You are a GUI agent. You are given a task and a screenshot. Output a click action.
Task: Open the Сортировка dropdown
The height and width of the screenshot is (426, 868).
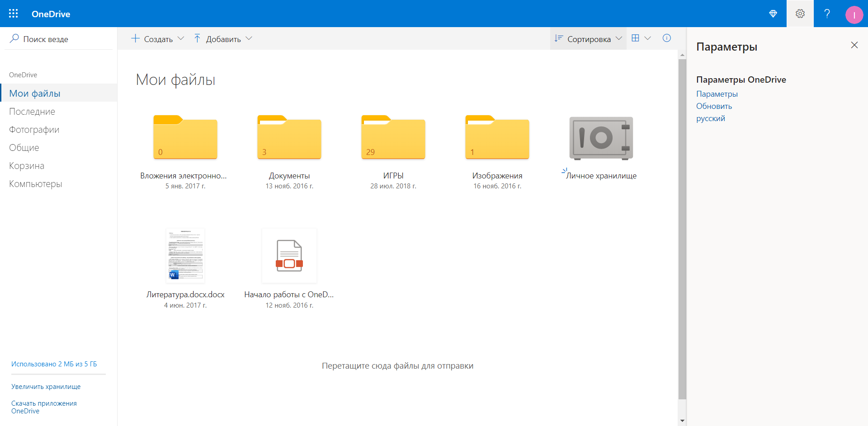(x=588, y=38)
